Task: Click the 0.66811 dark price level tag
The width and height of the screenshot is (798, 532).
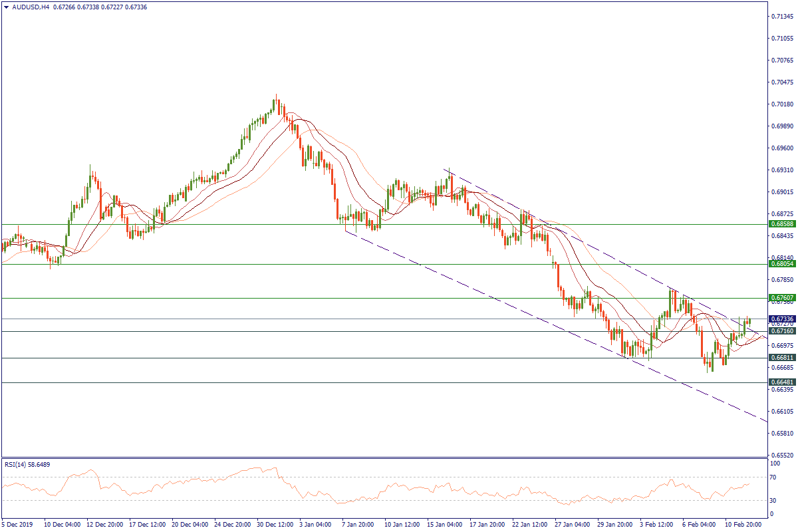Action: coord(783,357)
